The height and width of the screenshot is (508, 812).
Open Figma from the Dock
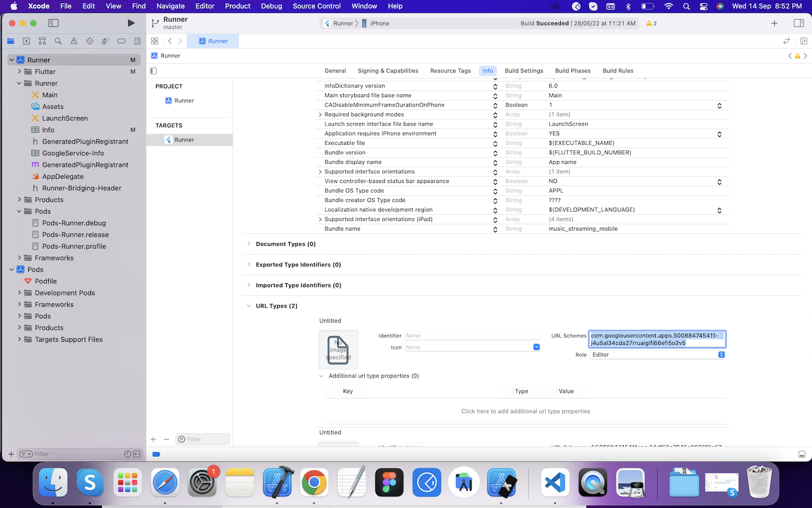click(x=389, y=482)
